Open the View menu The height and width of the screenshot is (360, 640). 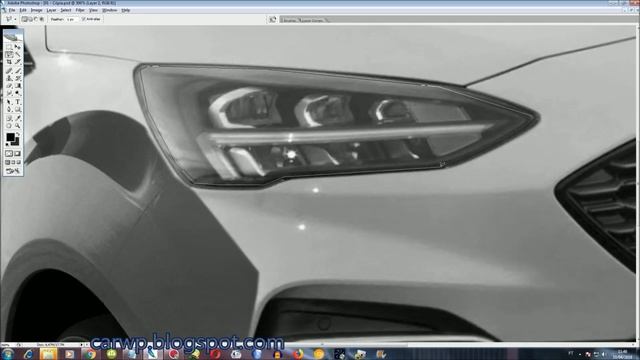point(93,10)
